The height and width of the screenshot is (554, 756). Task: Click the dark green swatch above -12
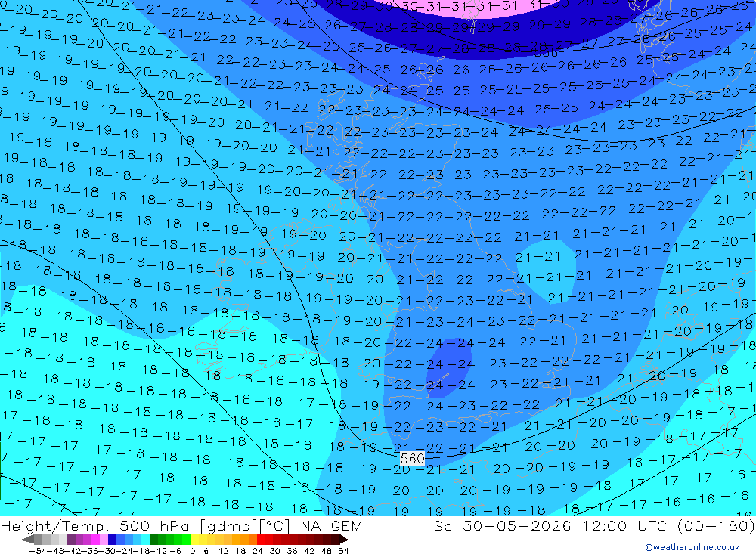coord(153,540)
